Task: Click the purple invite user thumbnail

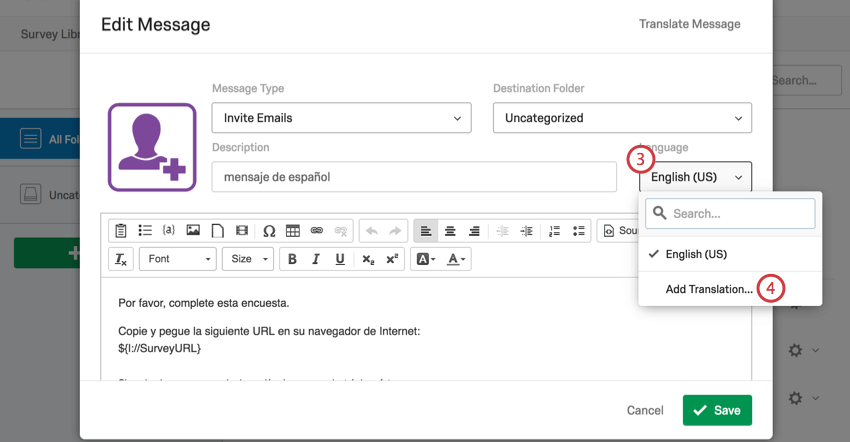Action: [152, 148]
